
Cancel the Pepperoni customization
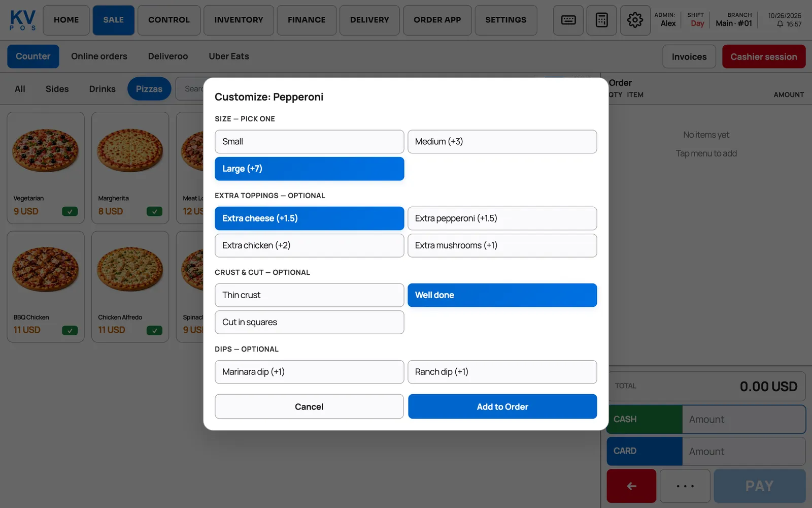(309, 406)
